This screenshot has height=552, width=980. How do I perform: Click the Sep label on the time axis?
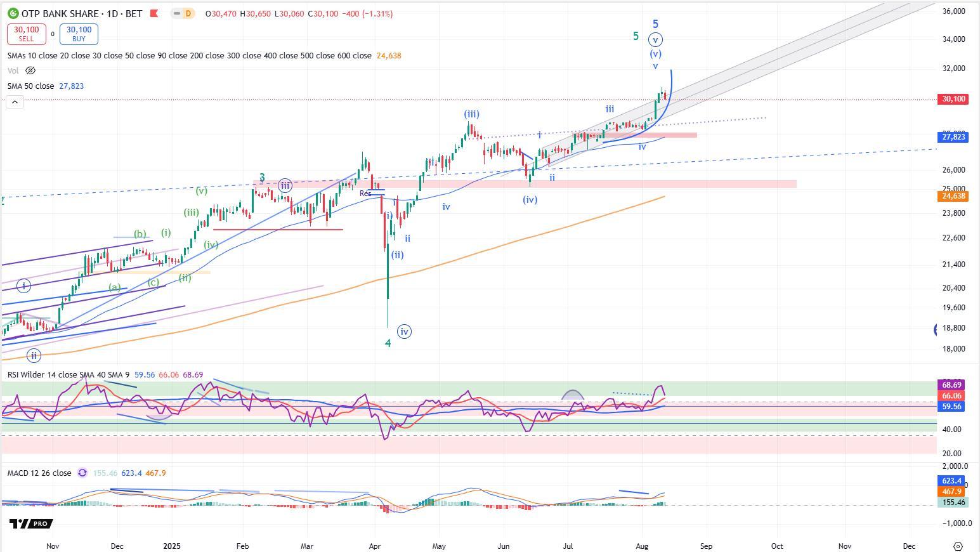706,546
